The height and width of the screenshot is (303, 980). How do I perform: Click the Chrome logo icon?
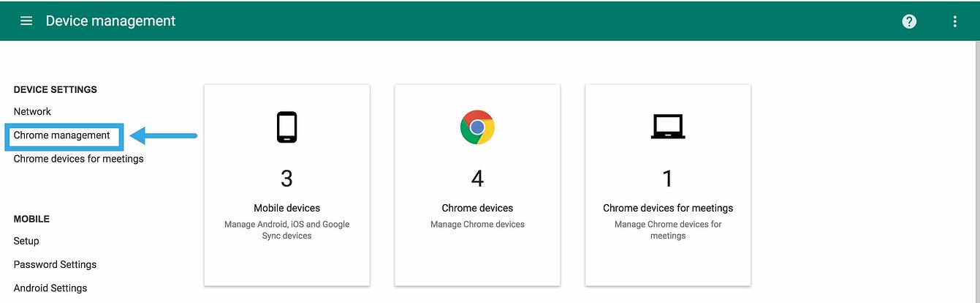point(477,127)
